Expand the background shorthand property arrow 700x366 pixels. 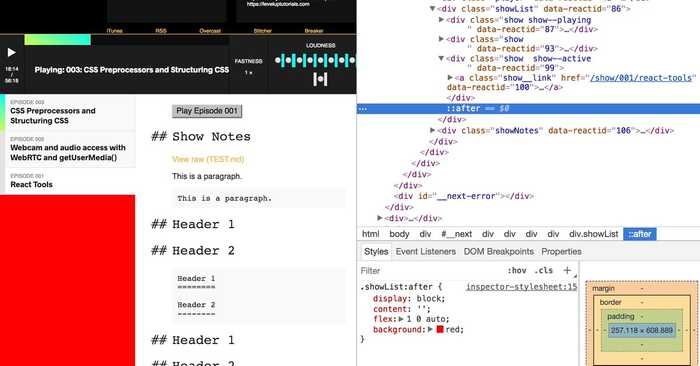[x=430, y=329]
